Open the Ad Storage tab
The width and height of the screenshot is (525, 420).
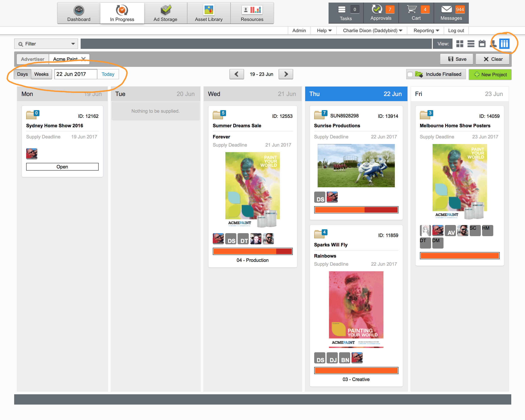coord(165,13)
